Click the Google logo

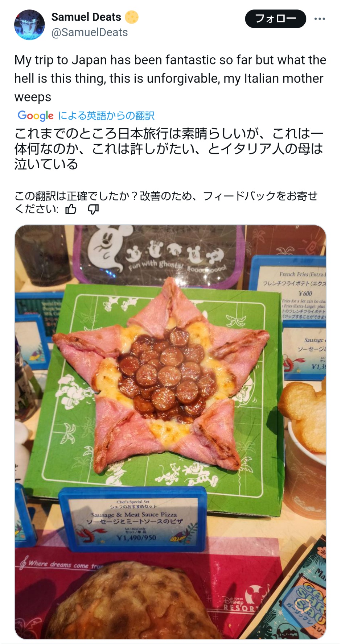36,116
